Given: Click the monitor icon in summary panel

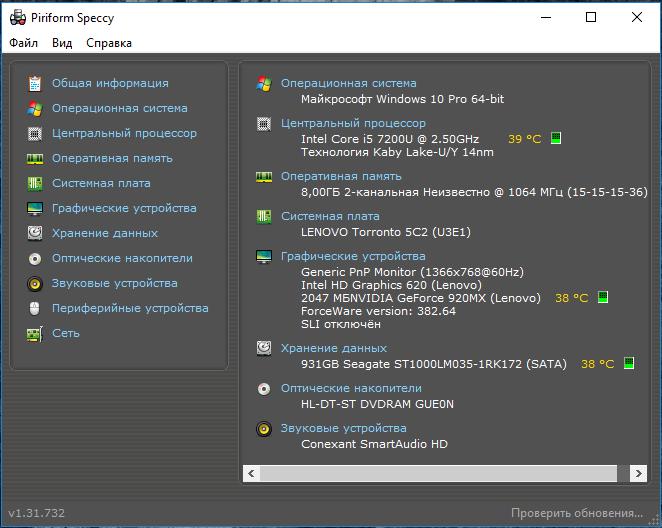Looking at the screenshot, I should (x=264, y=256).
